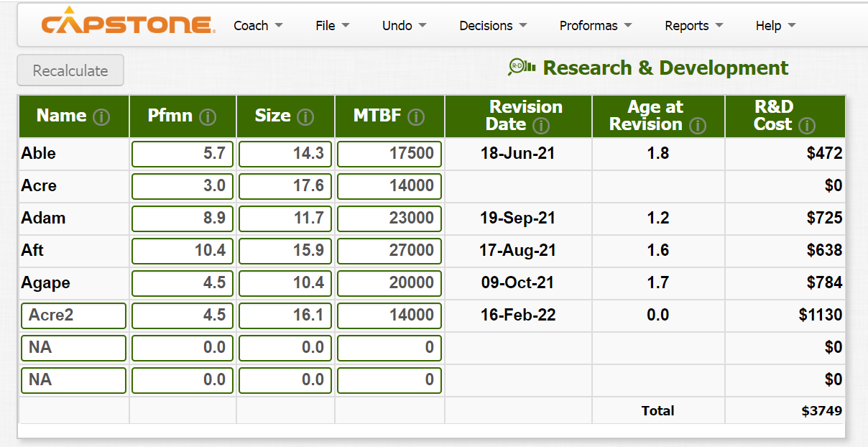Edit Agape's Size field showing 10.4
The width and height of the screenshot is (868, 447).
[x=285, y=283]
